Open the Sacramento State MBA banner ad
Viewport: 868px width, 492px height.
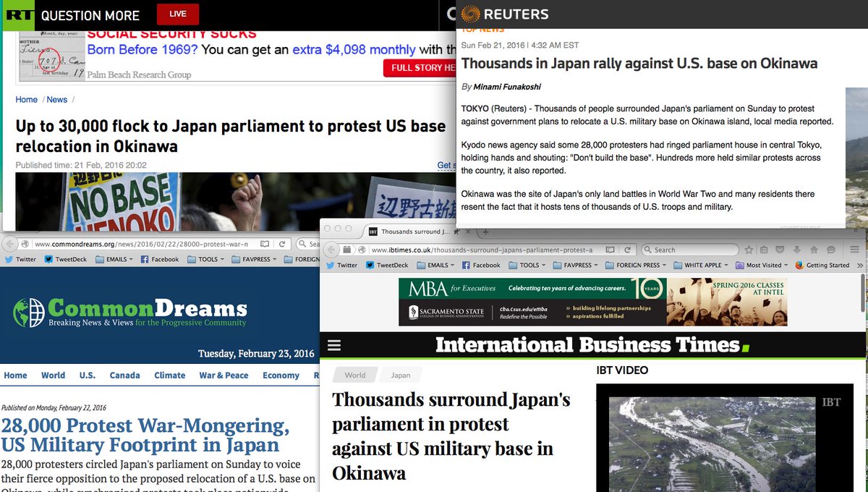592,302
